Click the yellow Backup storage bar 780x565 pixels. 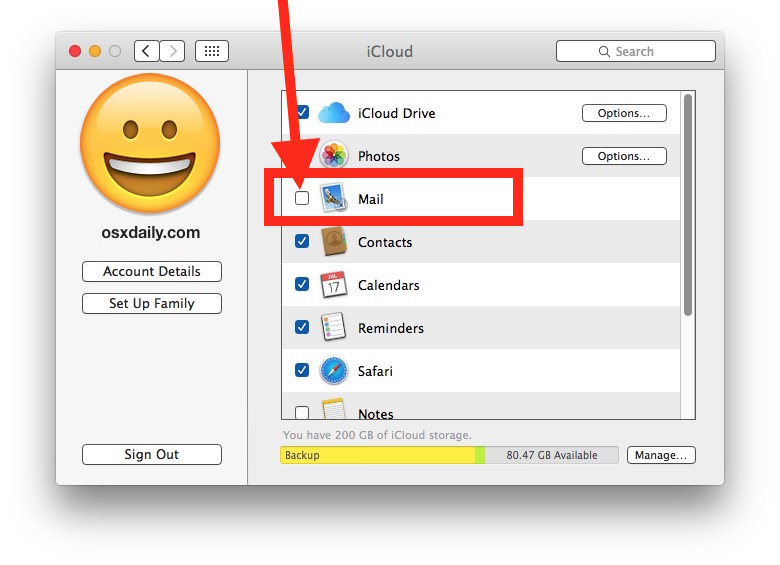pyautogui.click(x=378, y=455)
